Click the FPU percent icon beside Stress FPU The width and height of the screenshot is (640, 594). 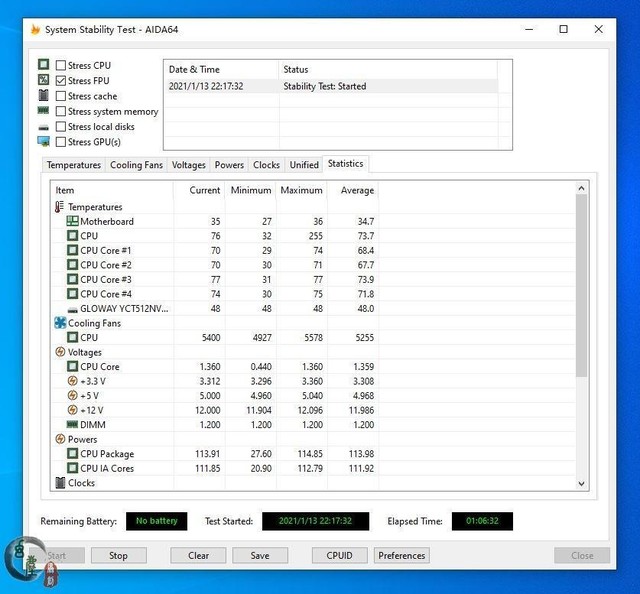pos(43,80)
